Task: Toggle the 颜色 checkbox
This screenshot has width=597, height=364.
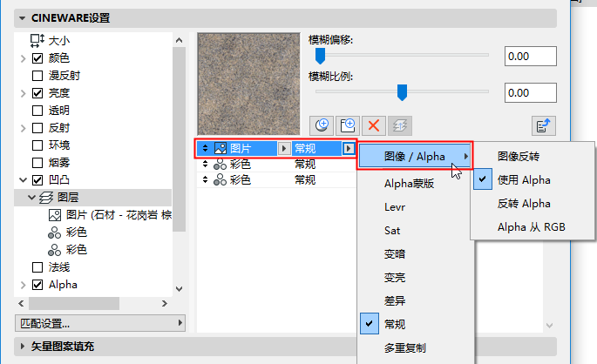Action: click(37, 58)
